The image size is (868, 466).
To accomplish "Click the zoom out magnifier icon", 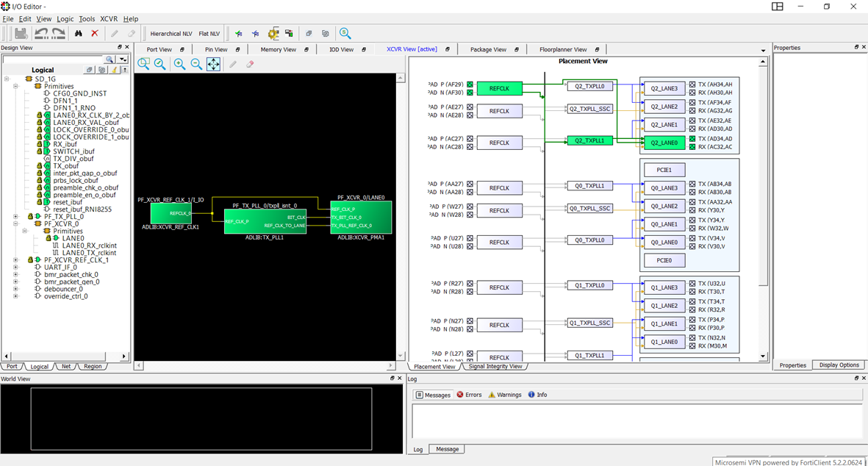I will coord(196,64).
